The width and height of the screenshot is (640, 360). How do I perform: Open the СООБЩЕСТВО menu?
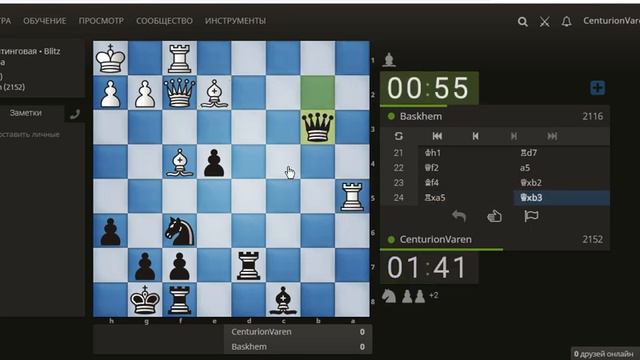click(164, 21)
